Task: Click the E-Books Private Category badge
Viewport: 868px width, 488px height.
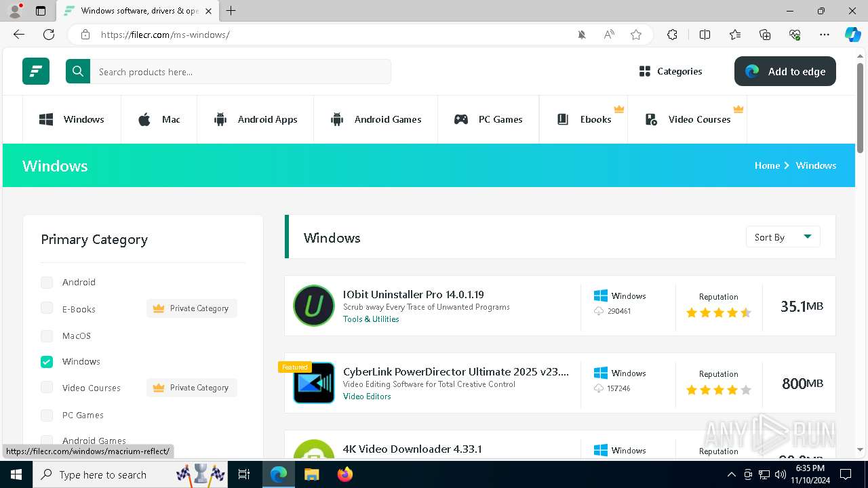Action: pyautogui.click(x=192, y=308)
